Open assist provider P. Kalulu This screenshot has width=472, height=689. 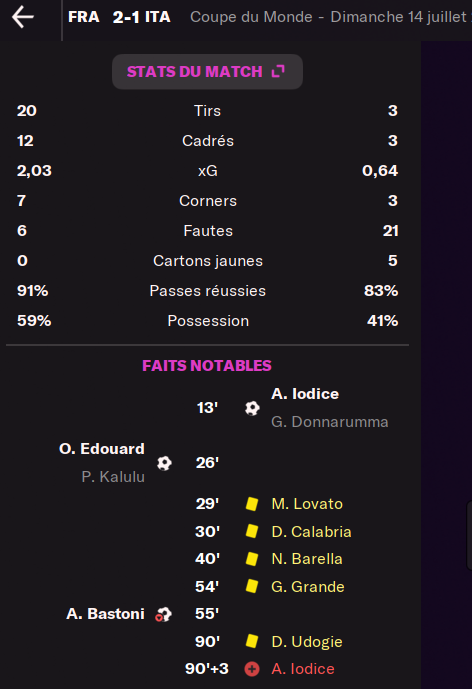pyautogui.click(x=113, y=476)
